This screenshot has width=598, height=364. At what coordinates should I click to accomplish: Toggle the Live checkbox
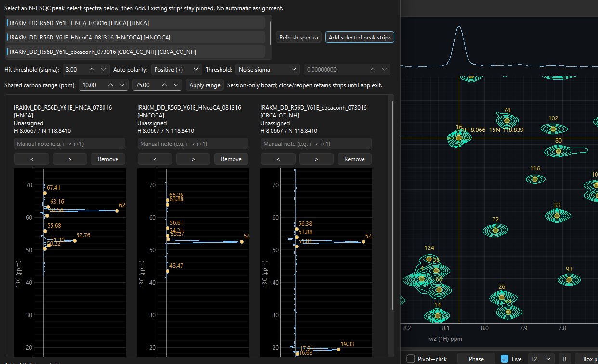pyautogui.click(x=505, y=359)
